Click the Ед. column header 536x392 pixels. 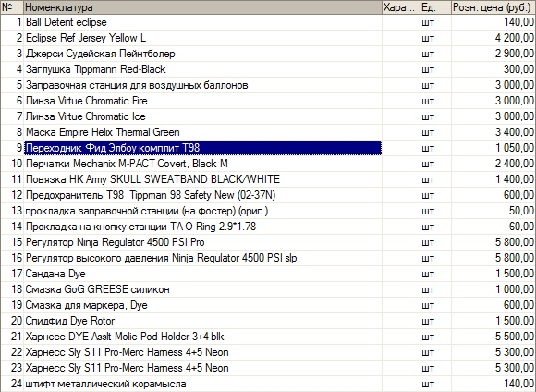click(435, 7)
